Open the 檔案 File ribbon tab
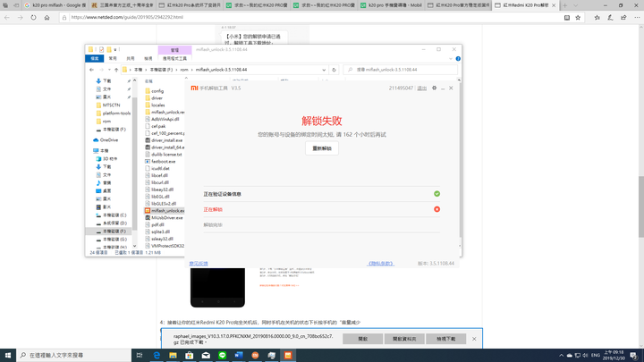The height and width of the screenshot is (362, 644). (x=95, y=58)
